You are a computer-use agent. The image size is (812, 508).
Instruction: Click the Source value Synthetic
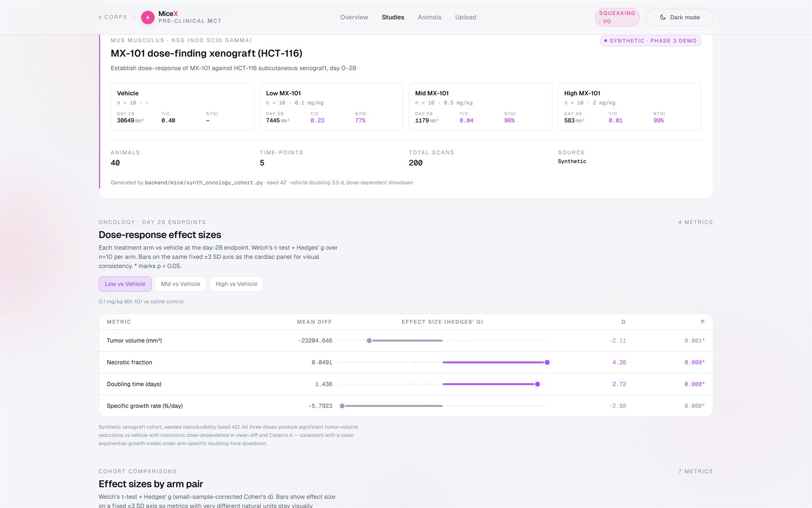pos(572,162)
